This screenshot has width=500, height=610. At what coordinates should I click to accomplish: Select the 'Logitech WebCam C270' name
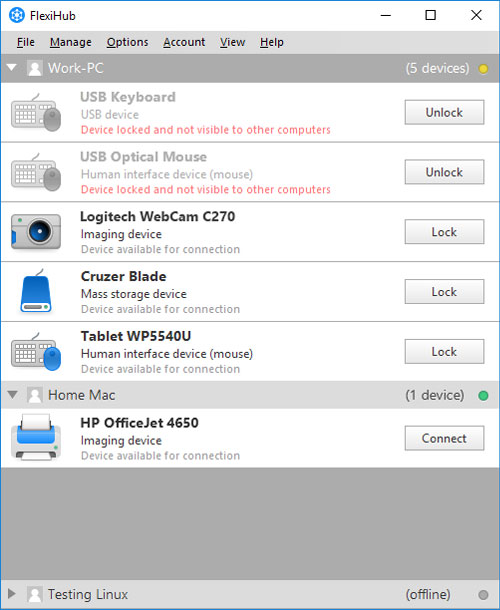point(158,216)
